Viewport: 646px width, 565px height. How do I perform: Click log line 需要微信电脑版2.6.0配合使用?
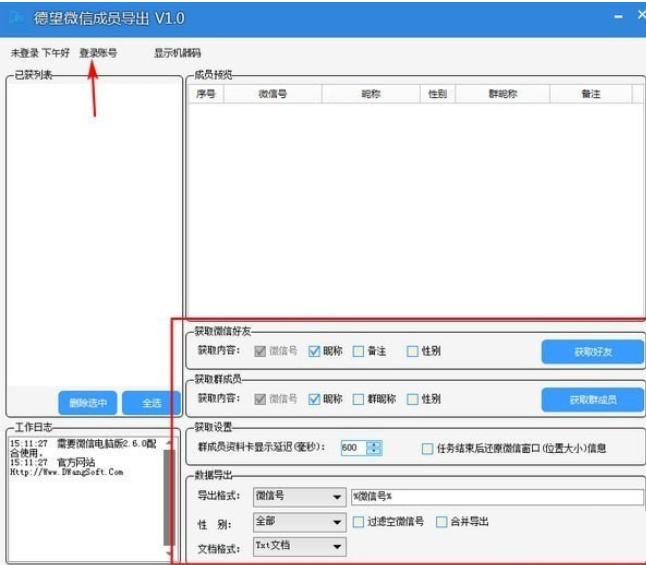(x=83, y=448)
